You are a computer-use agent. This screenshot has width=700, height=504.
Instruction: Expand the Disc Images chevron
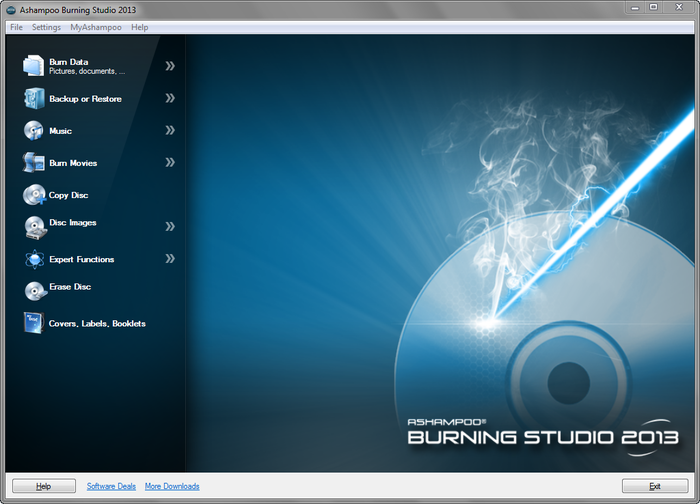[x=170, y=227]
